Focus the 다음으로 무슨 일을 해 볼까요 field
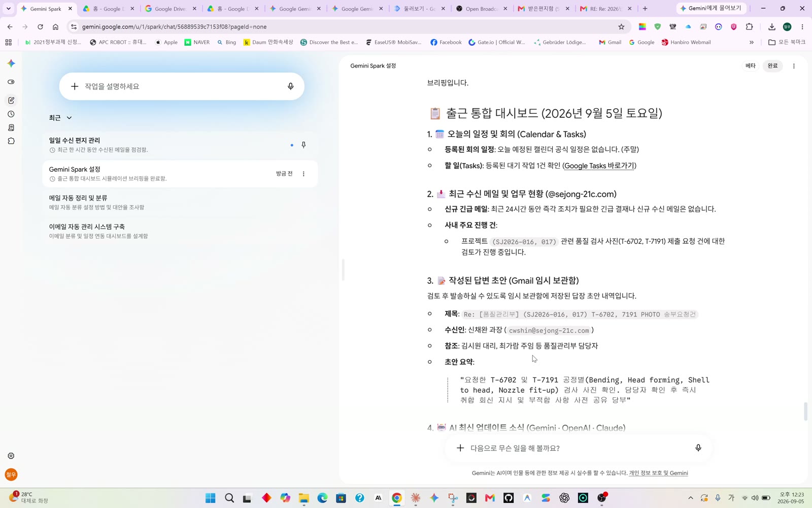 point(579,448)
